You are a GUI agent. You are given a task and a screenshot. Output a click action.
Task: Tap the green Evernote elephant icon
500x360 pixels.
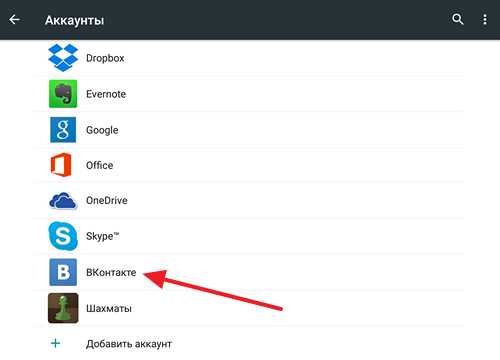63,94
